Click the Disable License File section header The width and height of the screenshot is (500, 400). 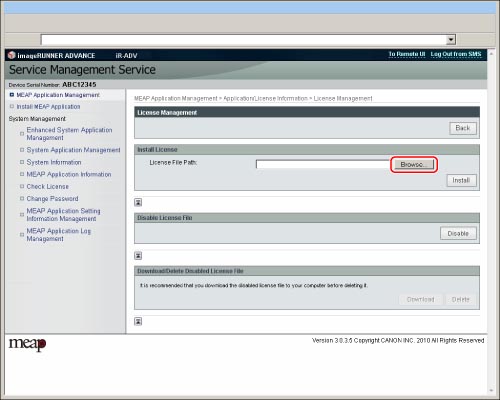click(307, 218)
